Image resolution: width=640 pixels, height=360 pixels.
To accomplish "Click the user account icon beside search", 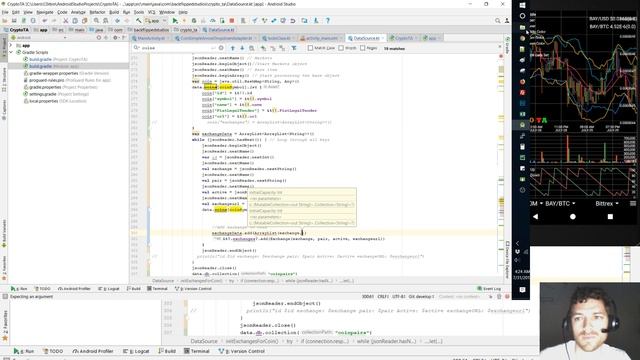I will coord(507,20).
